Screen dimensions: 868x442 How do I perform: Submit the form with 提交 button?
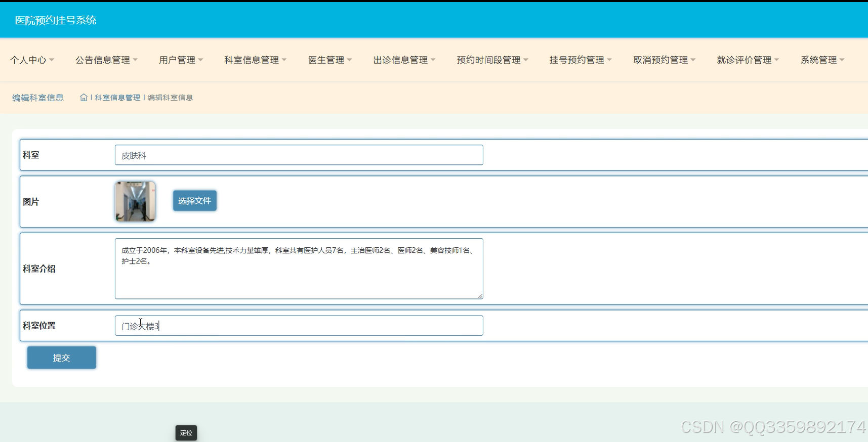coord(62,358)
